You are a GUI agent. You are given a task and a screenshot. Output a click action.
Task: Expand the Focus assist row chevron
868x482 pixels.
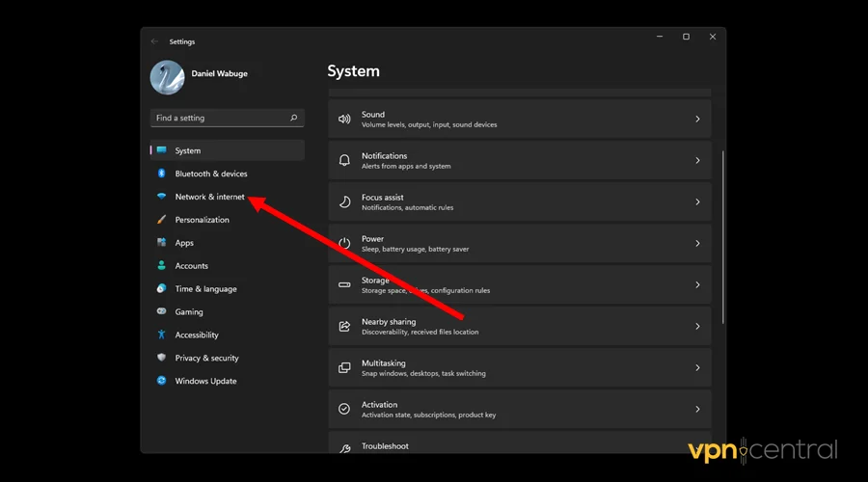click(x=697, y=202)
